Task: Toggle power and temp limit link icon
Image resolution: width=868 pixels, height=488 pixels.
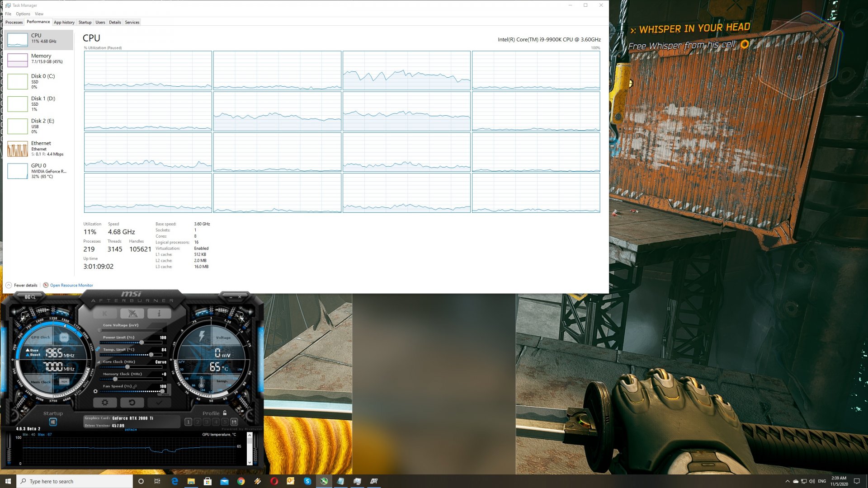Action: click(x=98, y=349)
